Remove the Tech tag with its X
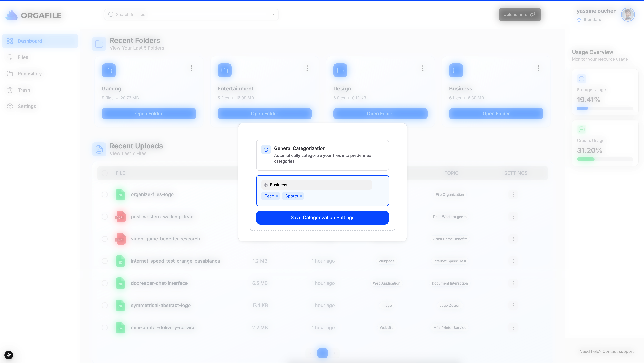 (277, 196)
